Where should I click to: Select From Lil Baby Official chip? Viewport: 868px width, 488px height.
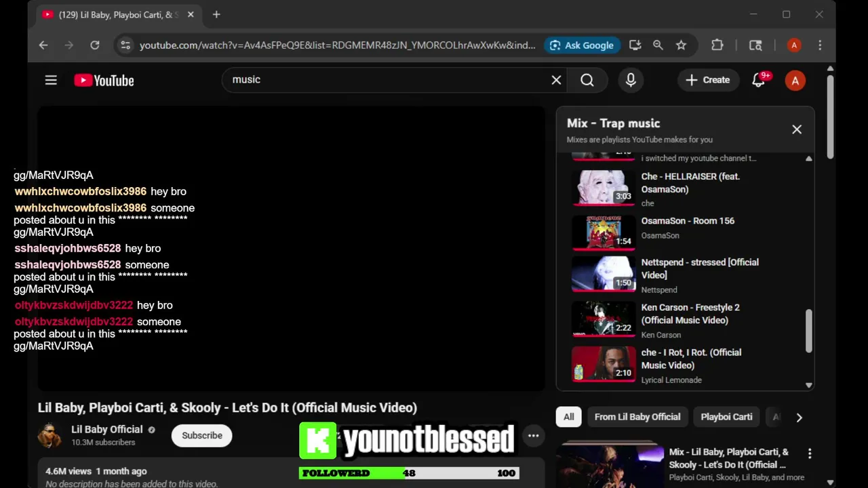[637, 417]
